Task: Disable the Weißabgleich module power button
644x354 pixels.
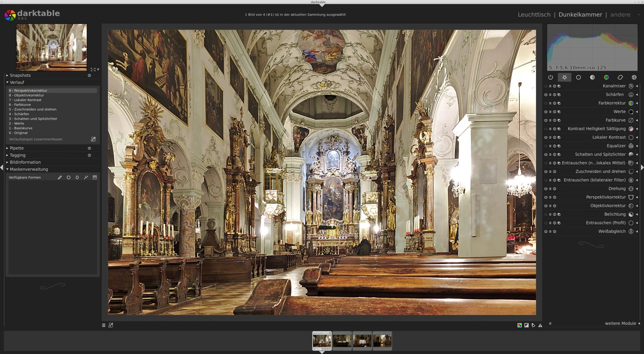Action: click(546, 232)
